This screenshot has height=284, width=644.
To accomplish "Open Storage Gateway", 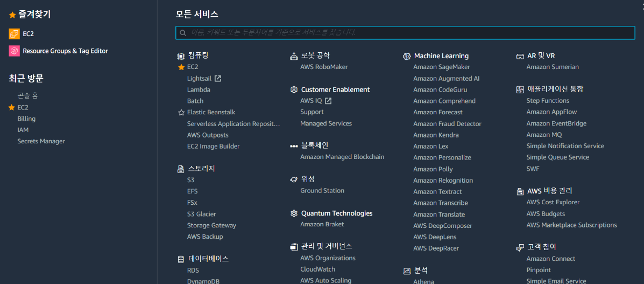I will pyautogui.click(x=211, y=226).
